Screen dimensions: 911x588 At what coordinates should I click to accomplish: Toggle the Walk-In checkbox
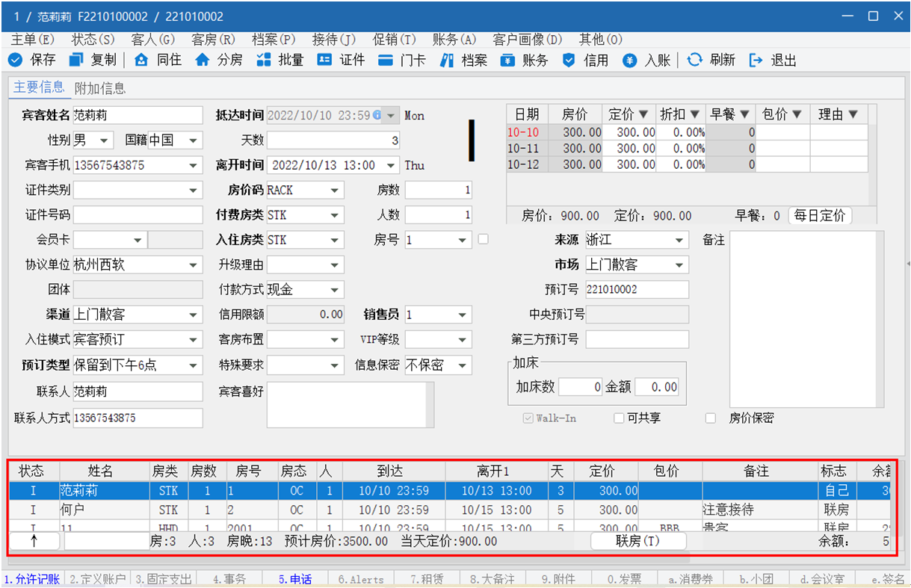528,418
